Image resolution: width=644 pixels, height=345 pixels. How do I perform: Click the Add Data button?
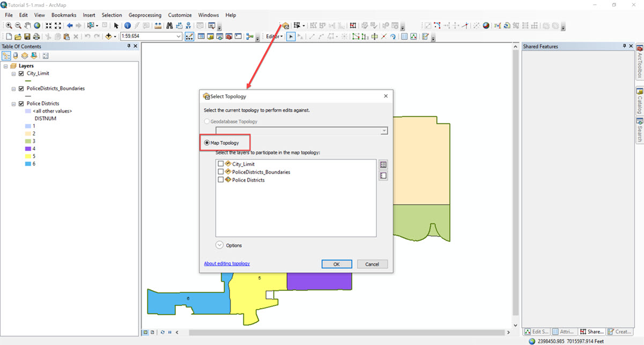pyautogui.click(x=108, y=36)
